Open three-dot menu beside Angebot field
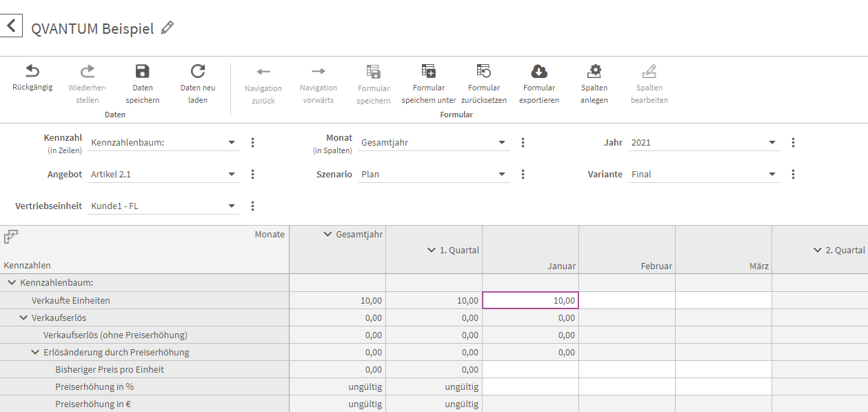This screenshot has height=412, width=868. [x=253, y=175]
